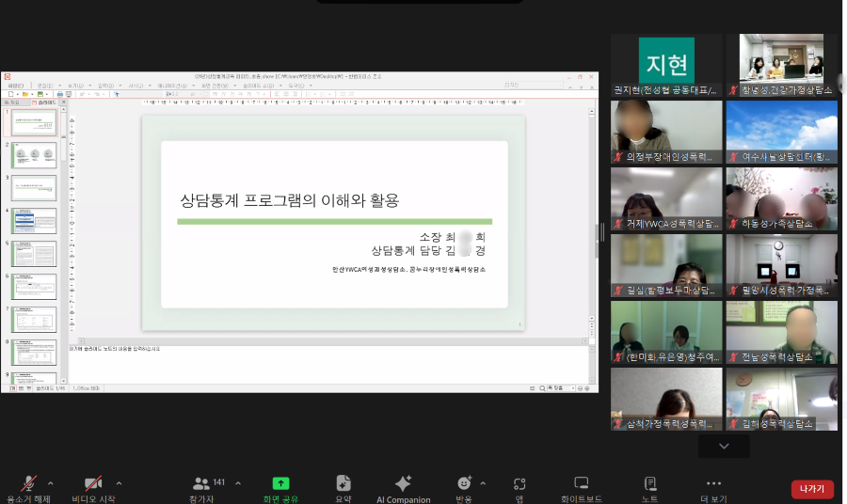Open the participants (참가자) panel
Screen dimensions: 847x504
(x=201, y=484)
